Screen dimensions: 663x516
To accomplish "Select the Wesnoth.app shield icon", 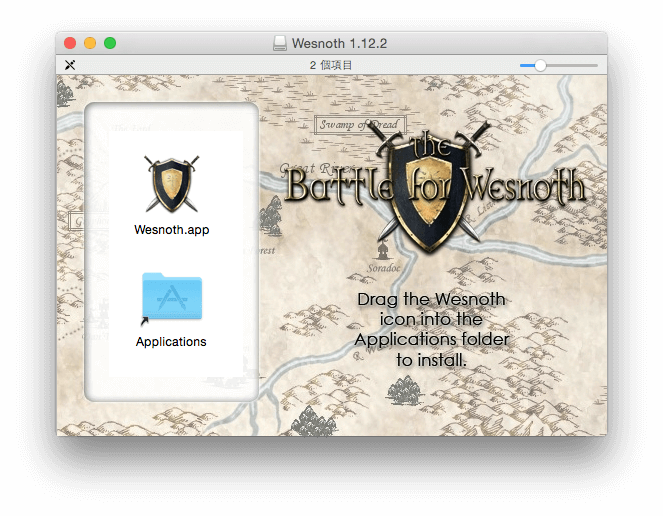I will pos(172,184).
